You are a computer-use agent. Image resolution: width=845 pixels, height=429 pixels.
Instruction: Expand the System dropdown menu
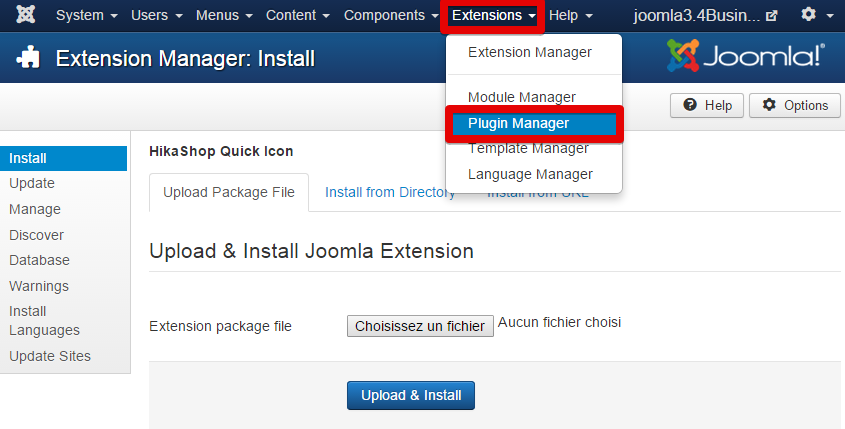tap(87, 15)
